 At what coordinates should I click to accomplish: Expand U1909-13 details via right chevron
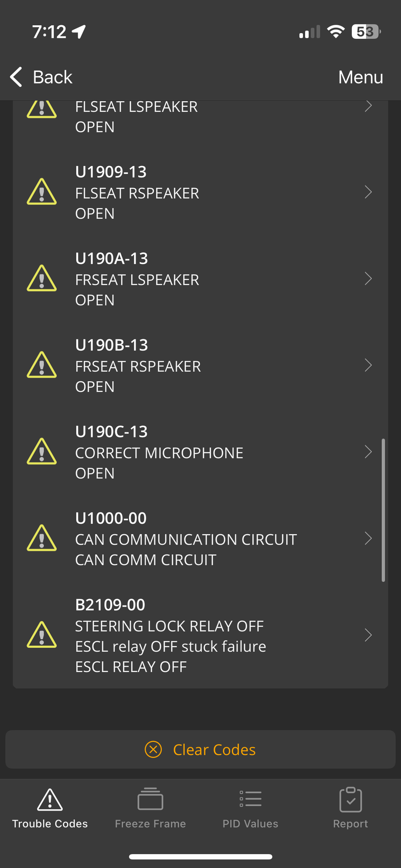(x=368, y=192)
